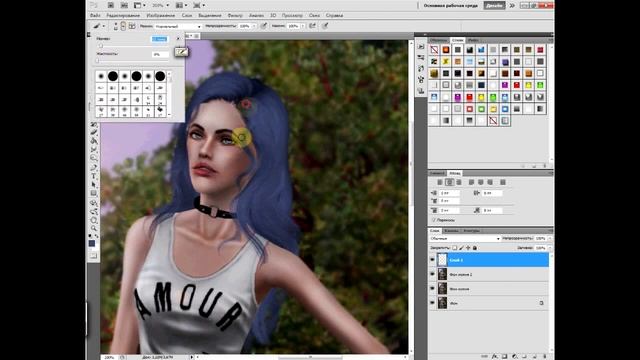Switch to the Символ tab
This screenshot has height=360, width=640.
tap(437, 173)
